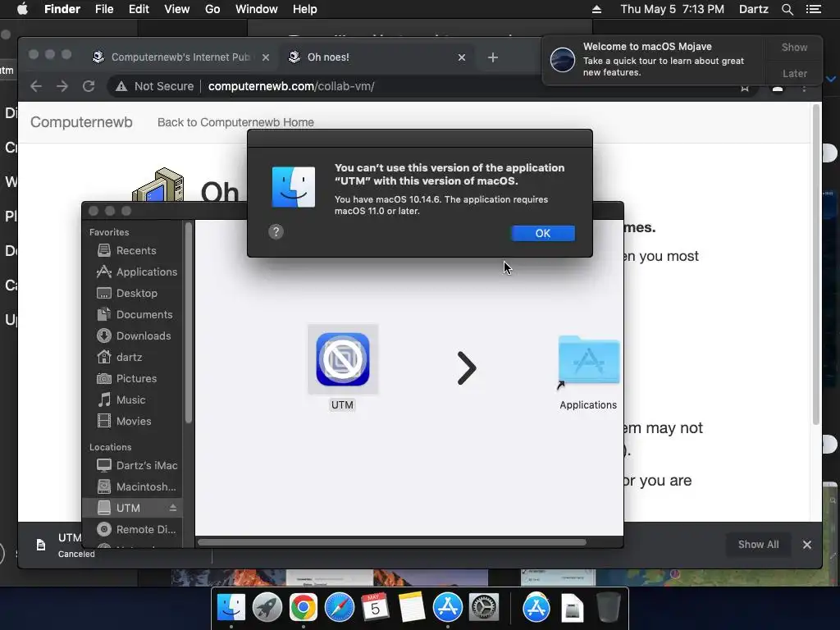The image size is (840, 630).
Task: Open a new Chrome tab
Action: (493, 57)
